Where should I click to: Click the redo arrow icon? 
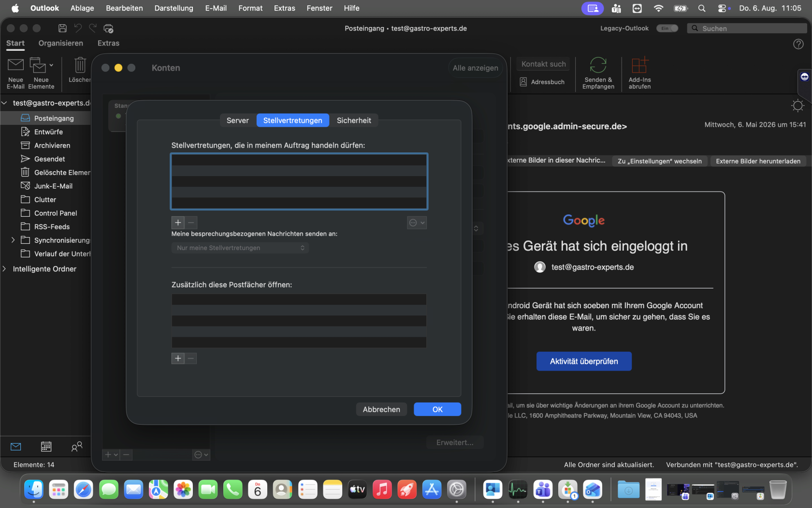(x=93, y=29)
